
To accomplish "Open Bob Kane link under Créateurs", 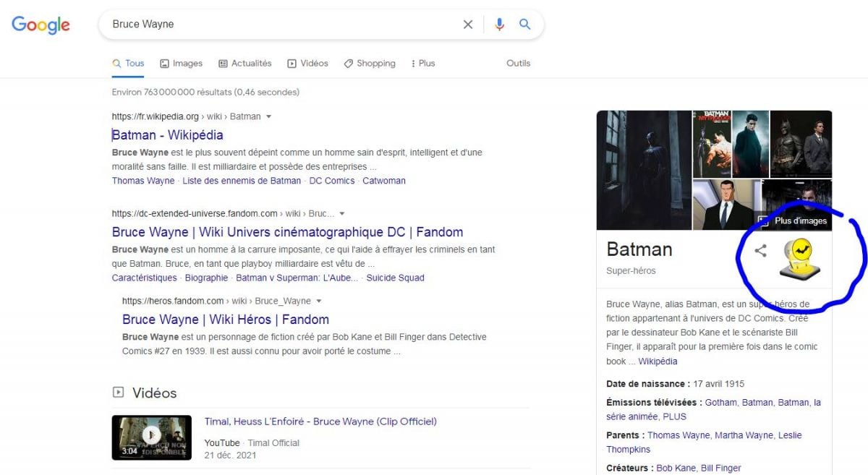I will (x=676, y=468).
